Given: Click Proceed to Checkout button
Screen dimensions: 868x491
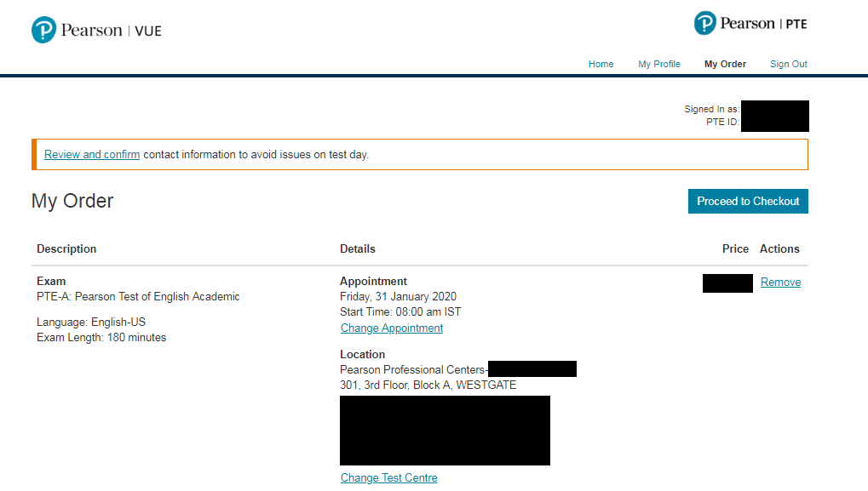Looking at the screenshot, I should (748, 202).
